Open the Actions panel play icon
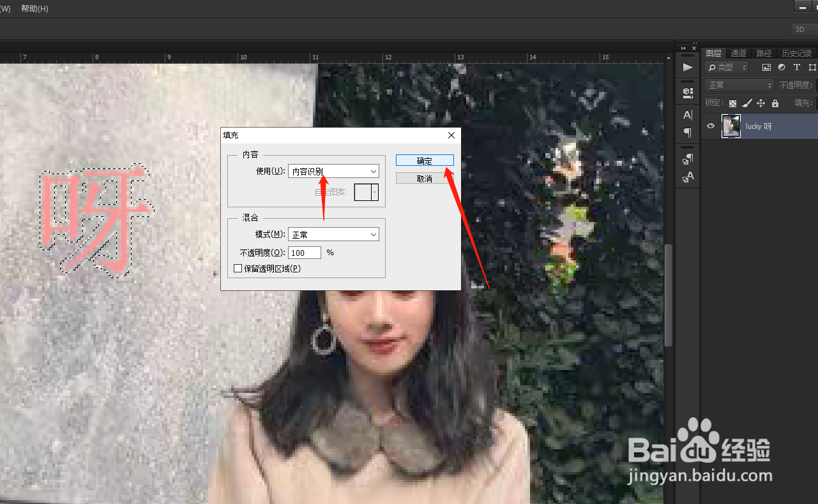Viewport: 818px width, 504px height. pos(687,67)
